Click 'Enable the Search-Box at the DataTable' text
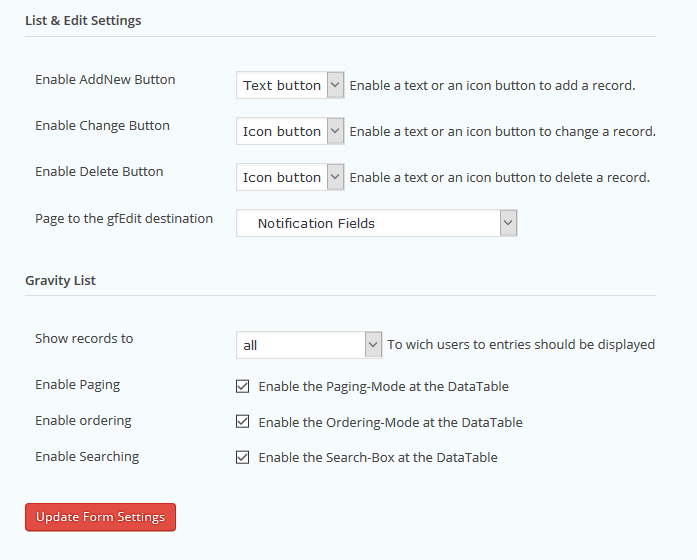 click(377, 458)
